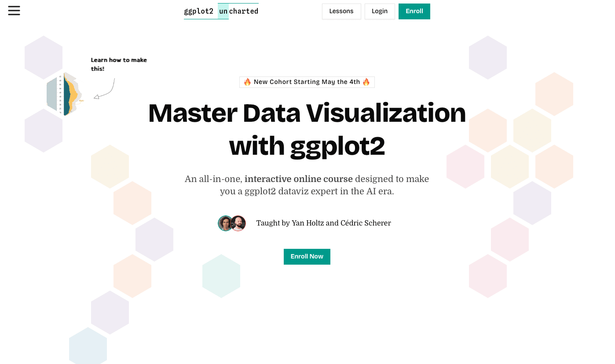Open the New Cohort Starting announcement badge
615x364 pixels.
(307, 82)
